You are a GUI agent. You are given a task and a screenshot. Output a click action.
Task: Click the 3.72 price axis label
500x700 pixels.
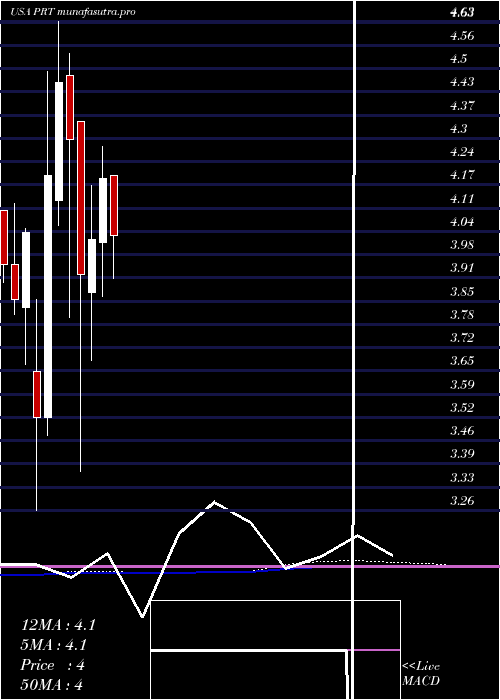click(x=462, y=338)
